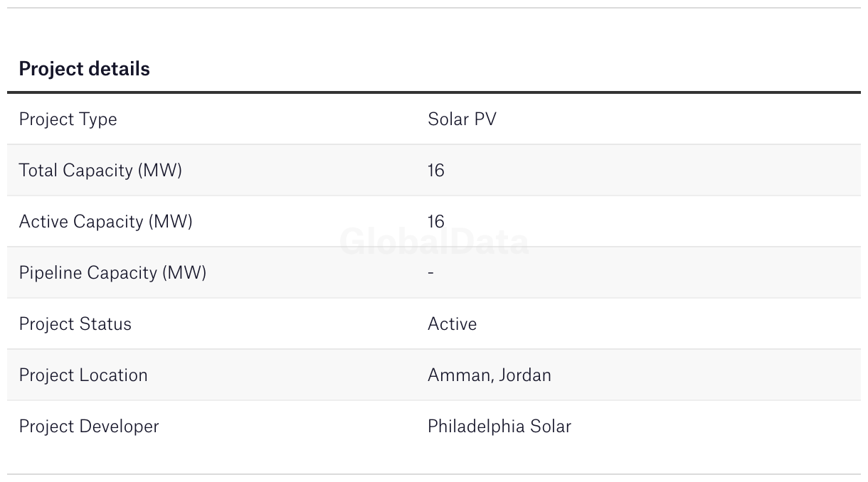Select the Project Type label

[68, 119]
